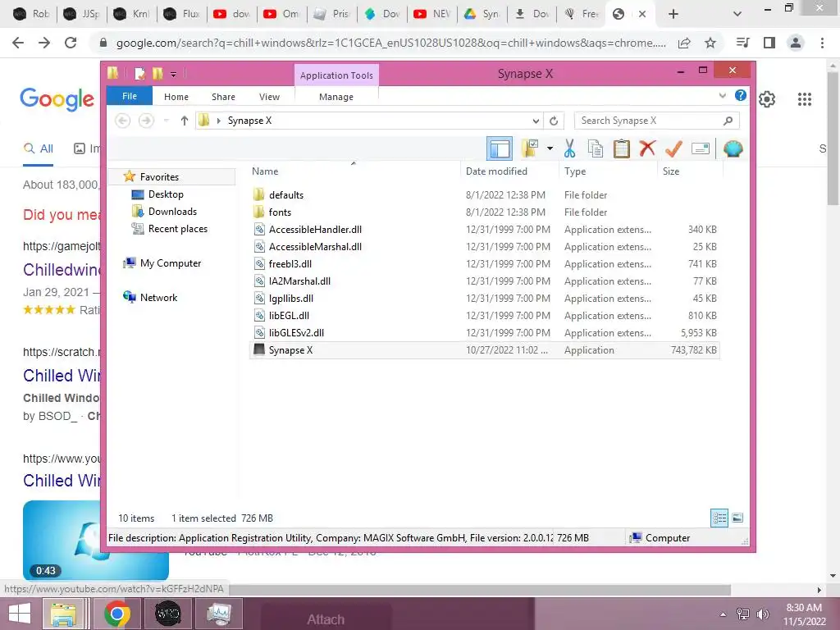Click the blue shell globe toolbar icon

click(x=733, y=148)
